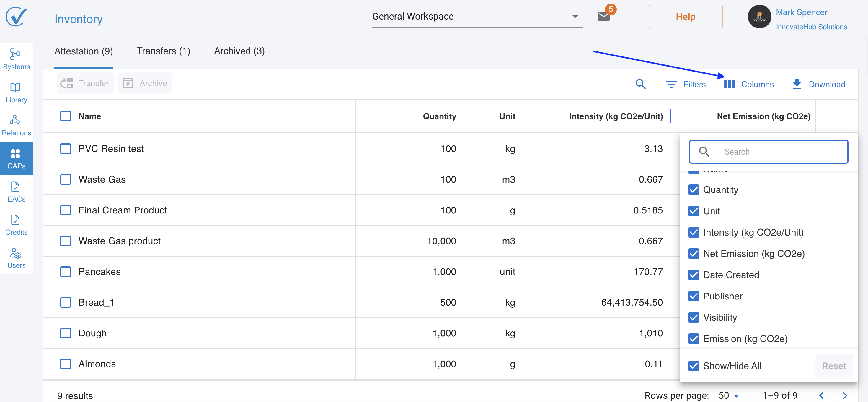
Task: Go to next page chevron
Action: (844, 395)
